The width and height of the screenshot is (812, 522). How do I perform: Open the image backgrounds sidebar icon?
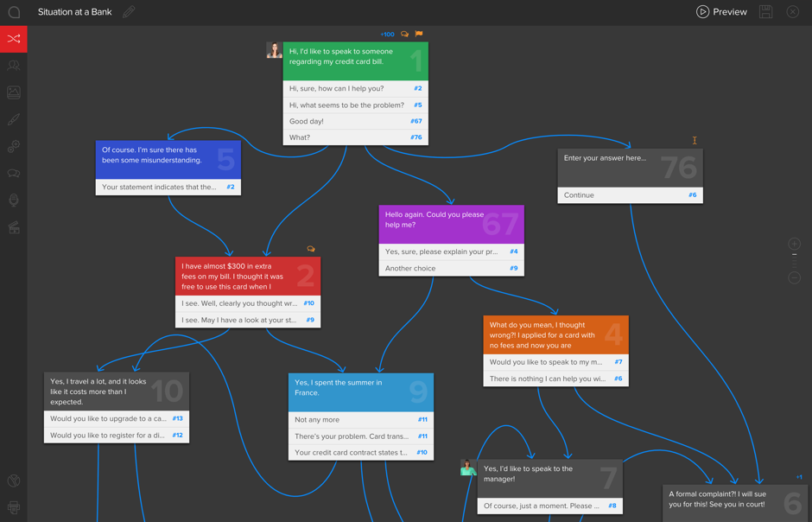[x=14, y=92]
